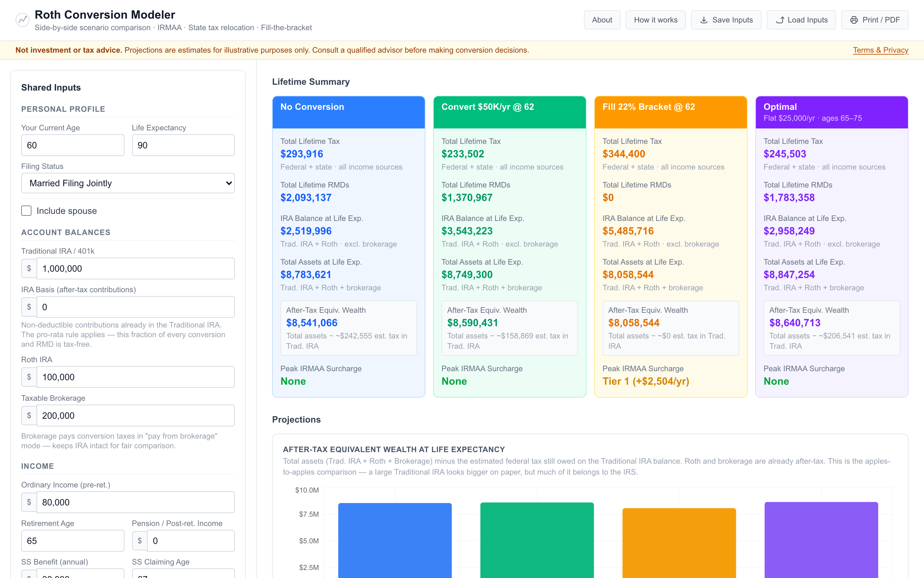Image resolution: width=924 pixels, height=578 pixels.
Task: Click the $8,541,066 after-tax wealth value
Action: 312,323
